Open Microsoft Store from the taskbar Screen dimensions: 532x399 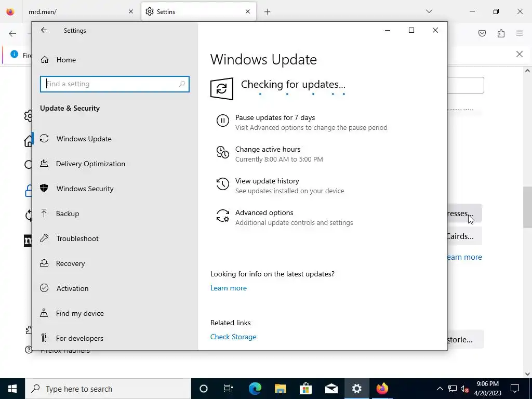[305, 389]
